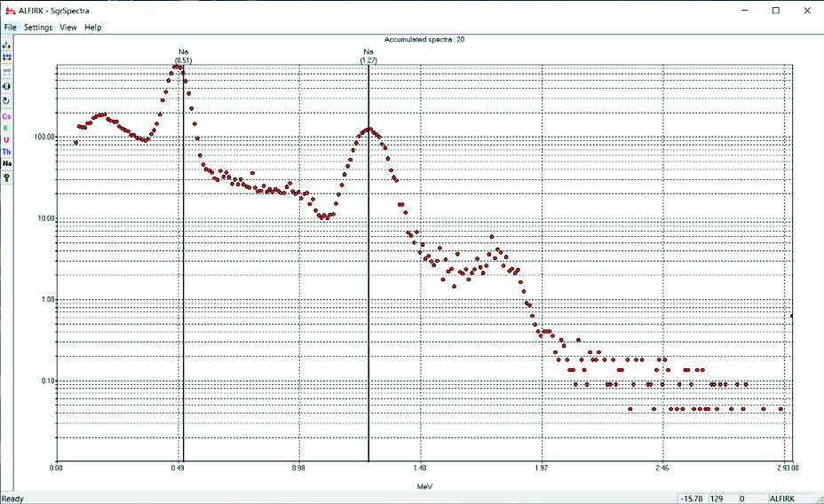Click the ALFIRK status bar field
Image resolution: width=824 pixels, height=504 pixels.
click(787, 498)
